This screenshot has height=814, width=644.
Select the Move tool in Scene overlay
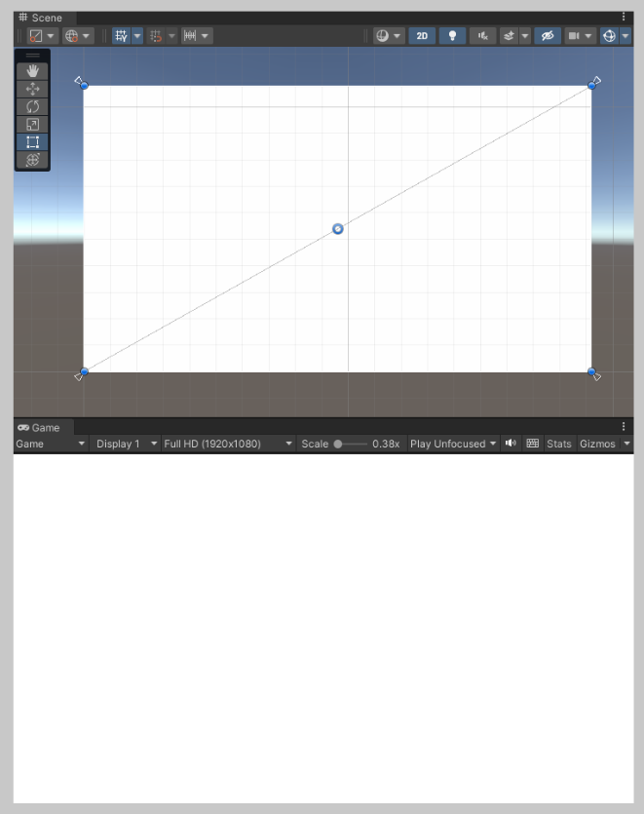coord(33,89)
